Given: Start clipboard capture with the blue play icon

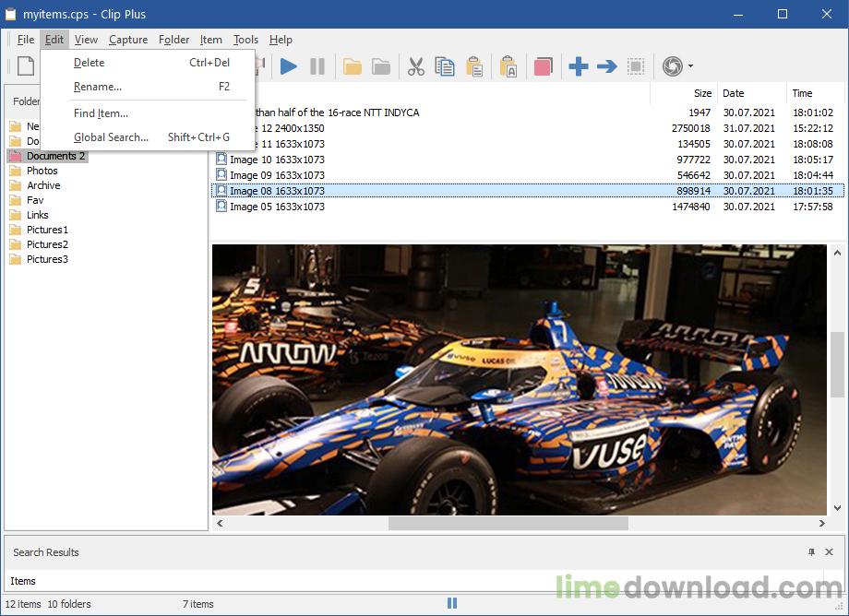Looking at the screenshot, I should click(x=288, y=66).
